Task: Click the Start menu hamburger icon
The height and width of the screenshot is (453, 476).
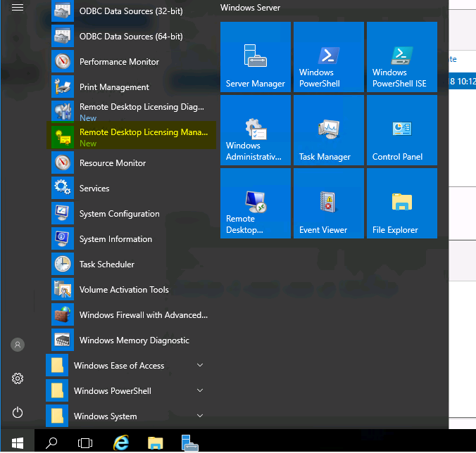Action: click(x=18, y=7)
